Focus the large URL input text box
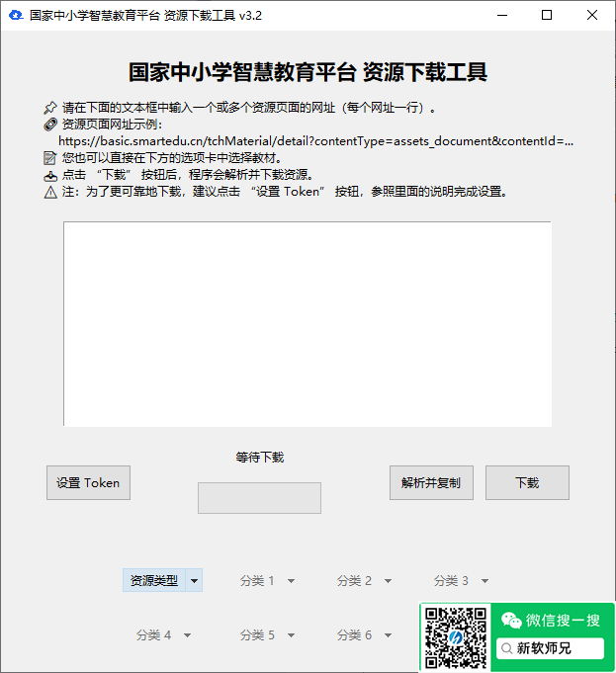The width and height of the screenshot is (616, 673). 308,324
